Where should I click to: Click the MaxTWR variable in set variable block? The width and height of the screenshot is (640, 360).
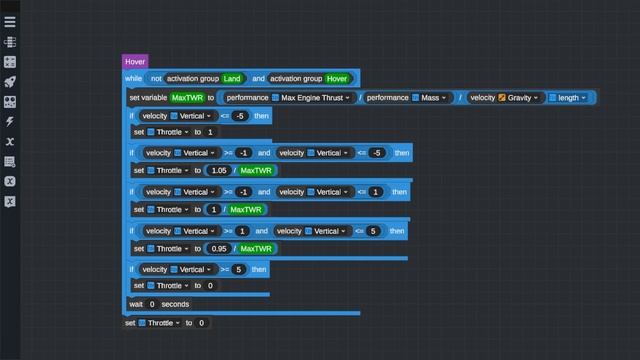click(x=187, y=98)
